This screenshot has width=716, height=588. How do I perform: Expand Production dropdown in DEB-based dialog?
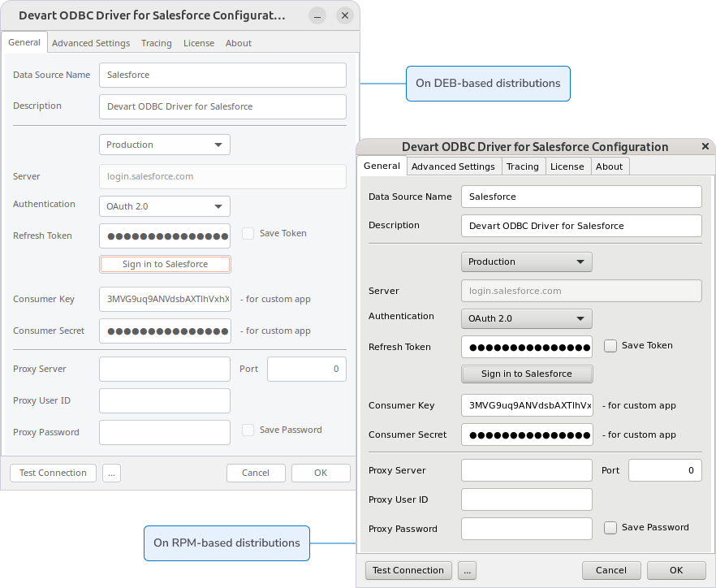pyautogui.click(x=165, y=145)
